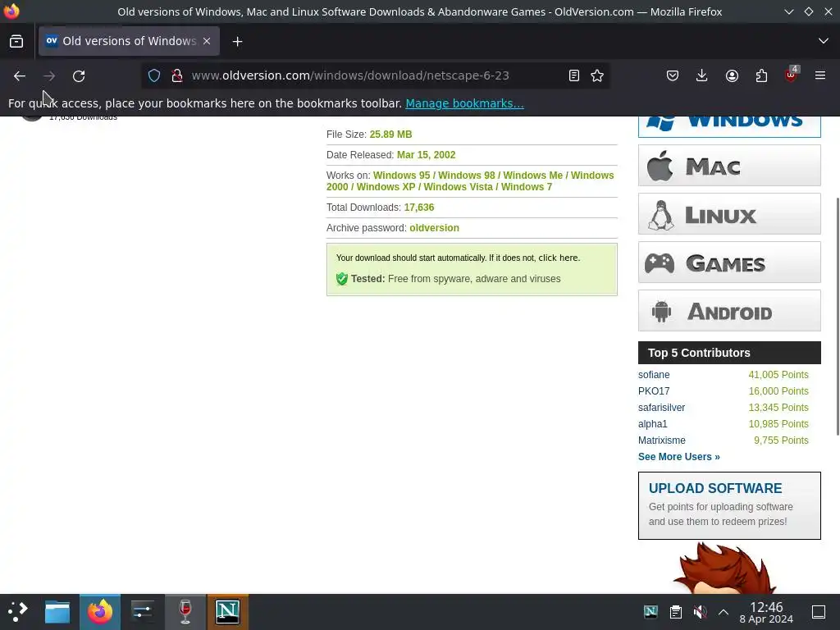The image size is (840, 630).
Task: Click the Mar 15, 2002 release date
Action: [x=426, y=155]
